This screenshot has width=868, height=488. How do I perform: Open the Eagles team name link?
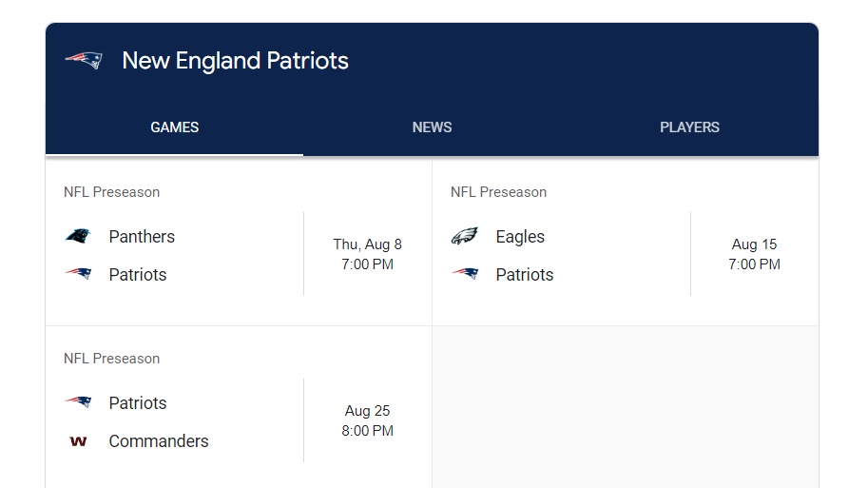520,237
